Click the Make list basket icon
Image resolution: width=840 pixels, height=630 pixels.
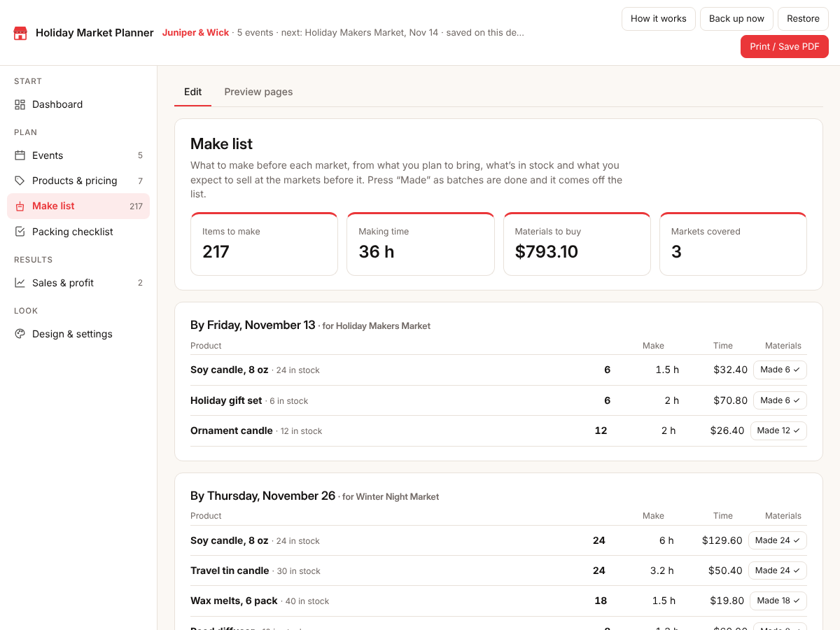(x=20, y=206)
